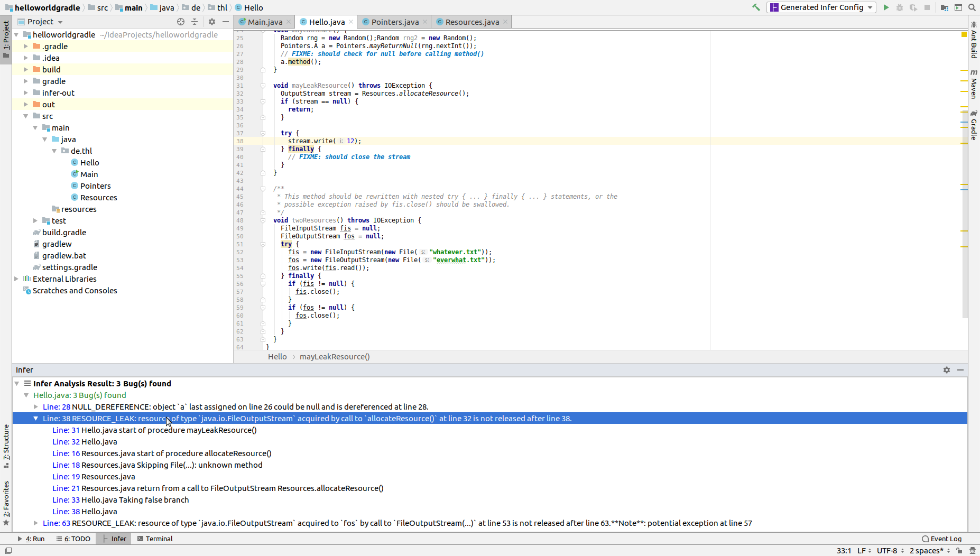Collapse the helloworldgradle root folder
The image size is (980, 556).
pos(16,35)
